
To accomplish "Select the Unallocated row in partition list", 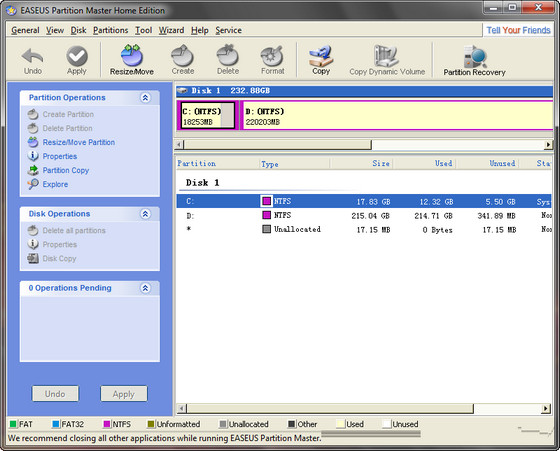I will 364,229.
